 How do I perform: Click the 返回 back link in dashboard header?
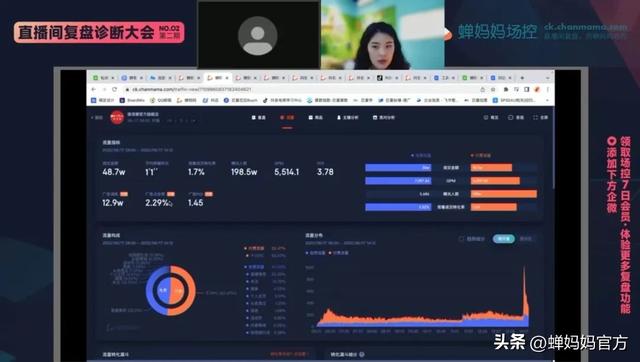coord(97,118)
